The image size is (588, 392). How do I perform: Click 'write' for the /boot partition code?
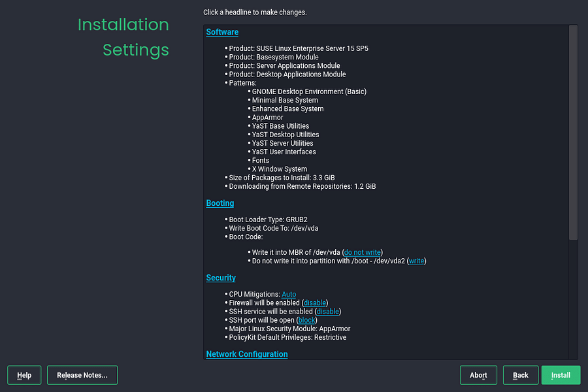point(416,261)
